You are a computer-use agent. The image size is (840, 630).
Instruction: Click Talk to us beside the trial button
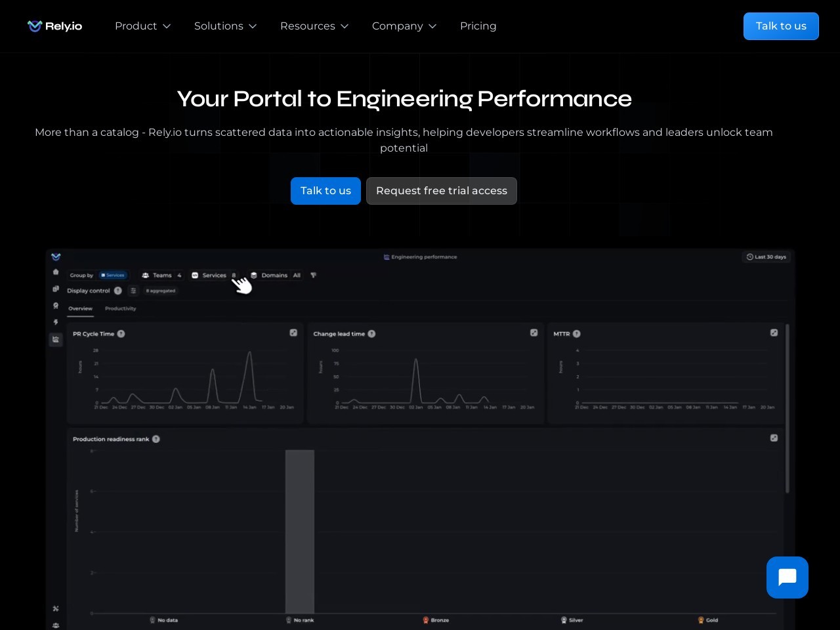tap(325, 191)
